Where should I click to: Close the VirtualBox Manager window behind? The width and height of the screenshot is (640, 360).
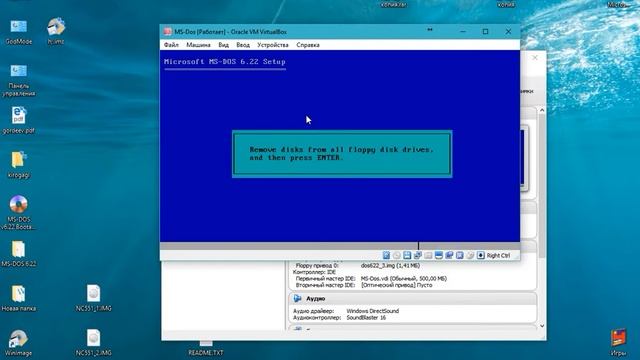(x=535, y=58)
